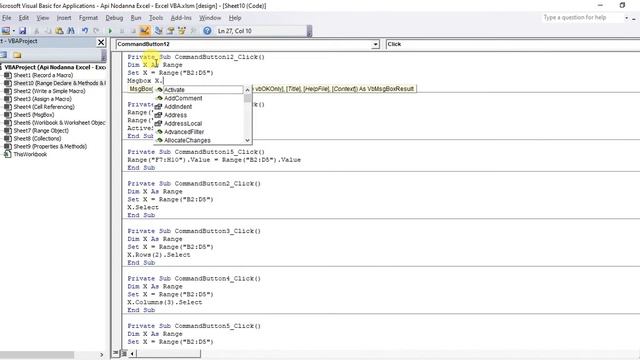Image resolution: width=640 pixels, height=360 pixels.
Task: Toggle Design Mode with the highlighted ruler icon
Action: pyautogui.click(x=144, y=31)
